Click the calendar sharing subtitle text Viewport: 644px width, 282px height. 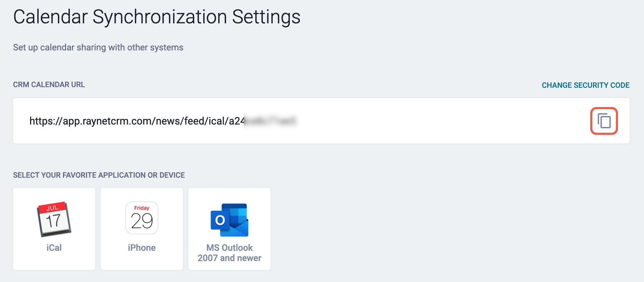tap(98, 47)
